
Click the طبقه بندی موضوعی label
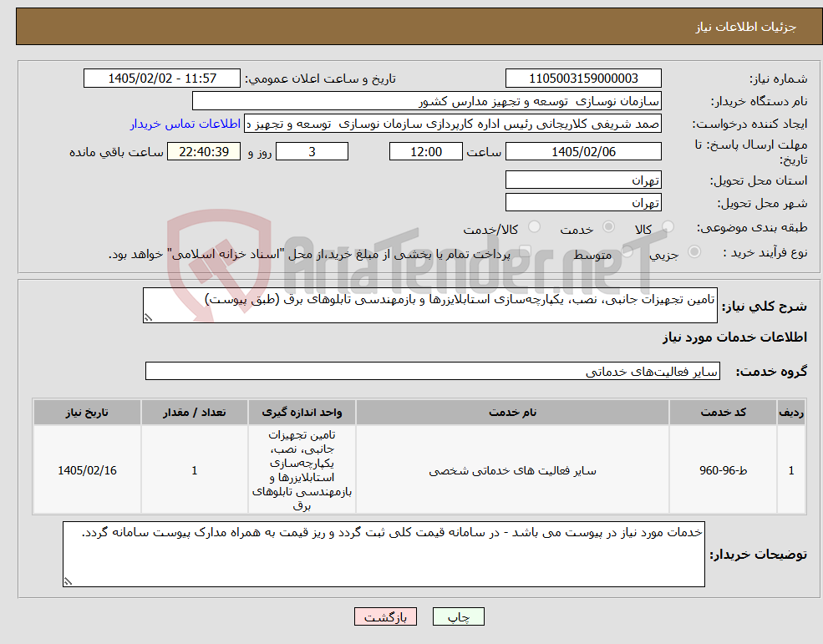tap(752, 228)
